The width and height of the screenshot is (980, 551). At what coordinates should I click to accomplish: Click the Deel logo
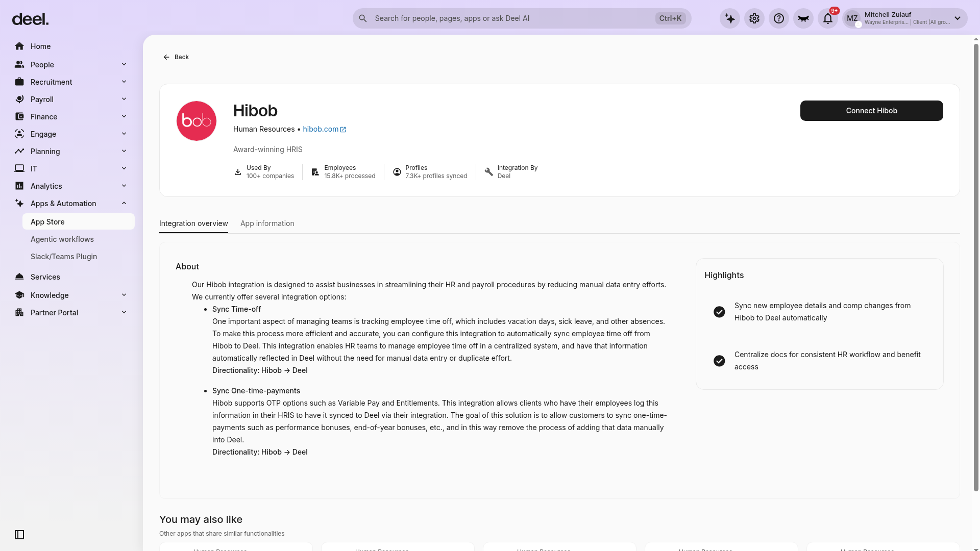30,19
